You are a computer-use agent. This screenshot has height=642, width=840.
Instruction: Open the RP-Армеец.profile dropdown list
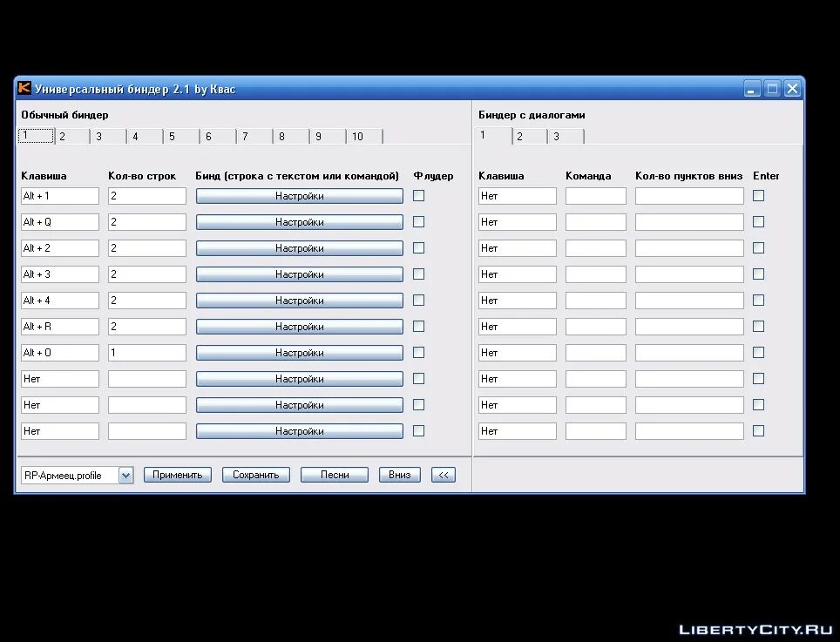click(125, 475)
